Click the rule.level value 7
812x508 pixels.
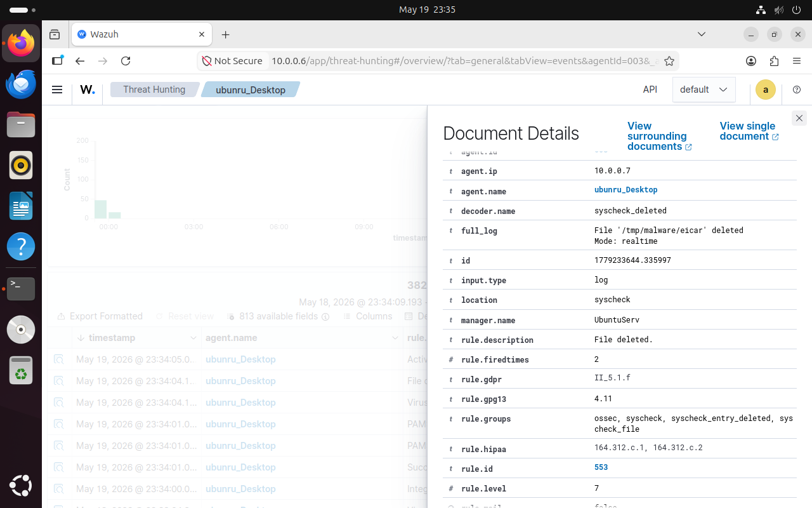596,488
